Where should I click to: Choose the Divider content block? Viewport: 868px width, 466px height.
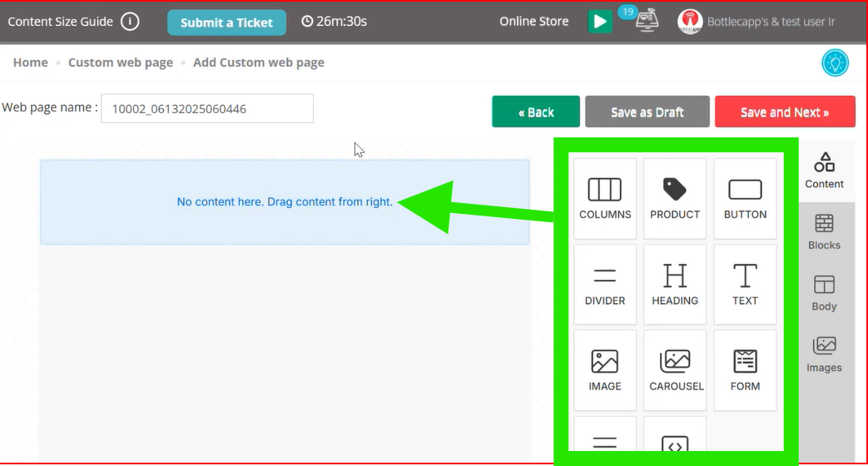tap(605, 285)
